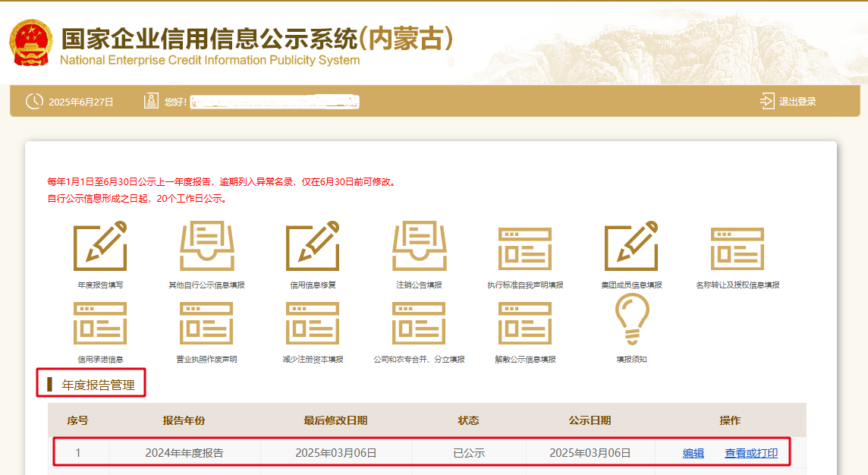The height and width of the screenshot is (475, 868).
Task: Select the 减少注册资本填报 icon
Action: tap(313, 322)
